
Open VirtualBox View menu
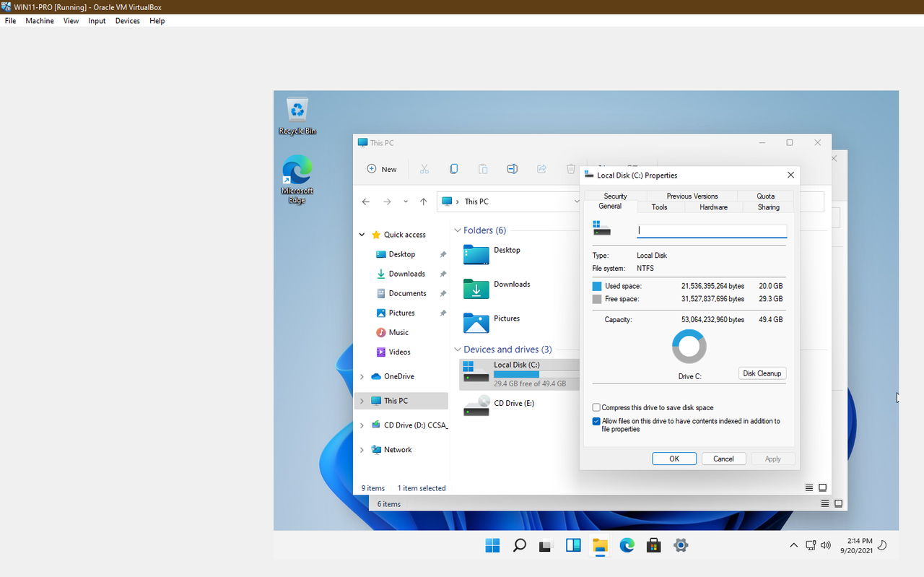click(x=71, y=21)
